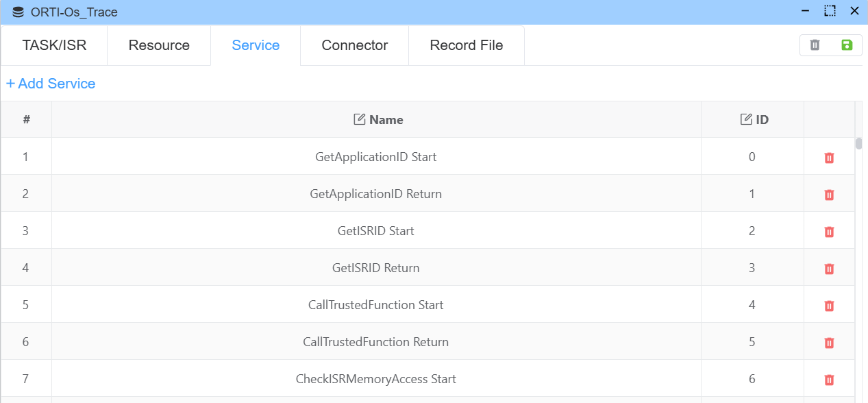The width and height of the screenshot is (868, 403).
Task: Select the Connector tab
Action: click(354, 45)
